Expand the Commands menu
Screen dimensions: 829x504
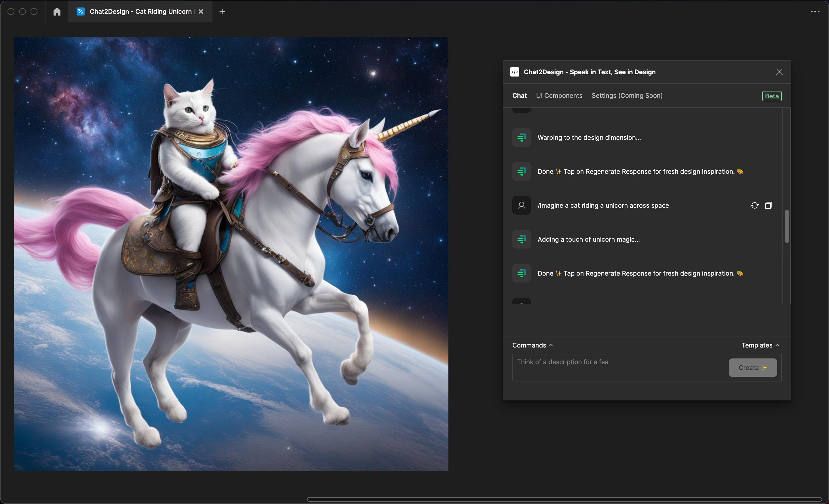[x=532, y=345]
